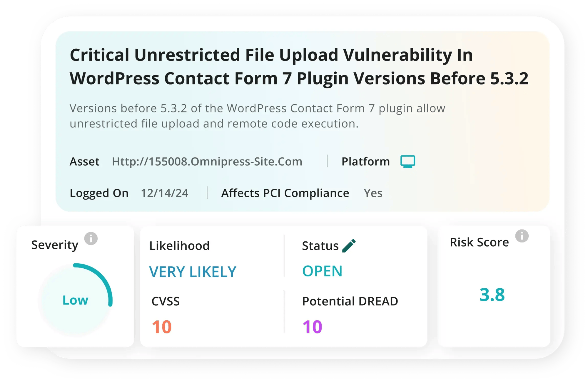This screenshot has height=382, width=588.
Task: Click the Platform label
Action: (365, 161)
